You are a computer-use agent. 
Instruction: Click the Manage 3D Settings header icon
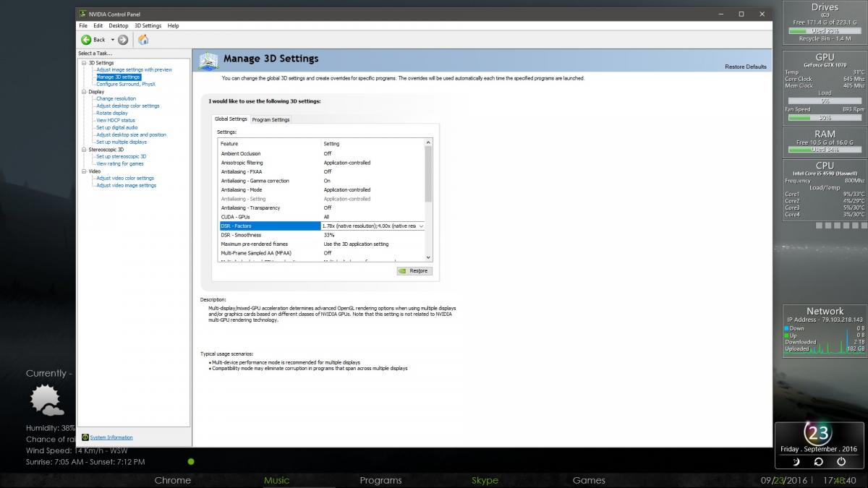click(209, 61)
